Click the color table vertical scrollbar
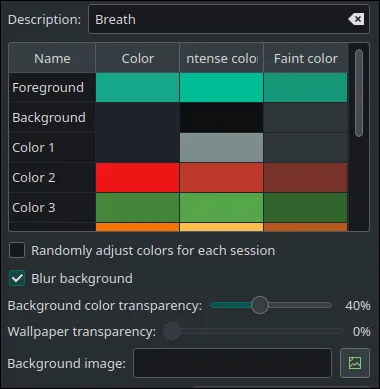Screen dimensions: 380x389 (x=359, y=93)
